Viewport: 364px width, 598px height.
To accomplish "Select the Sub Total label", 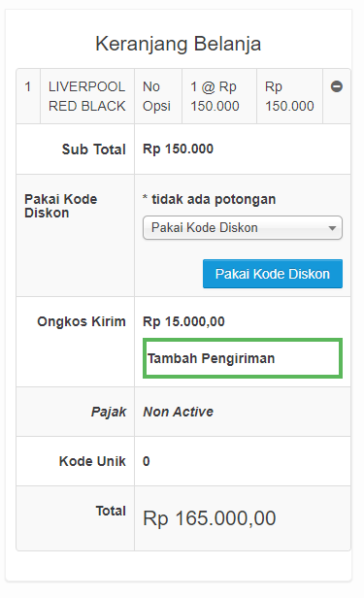I will pyautogui.click(x=94, y=149).
